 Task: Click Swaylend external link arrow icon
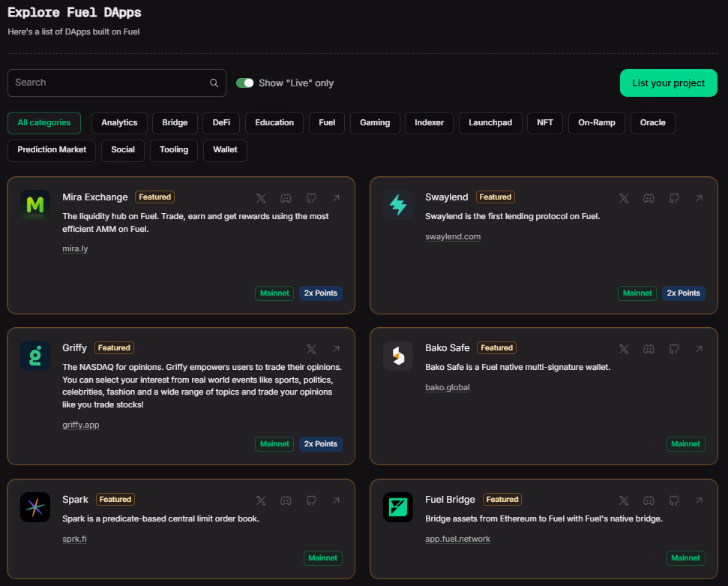click(699, 198)
